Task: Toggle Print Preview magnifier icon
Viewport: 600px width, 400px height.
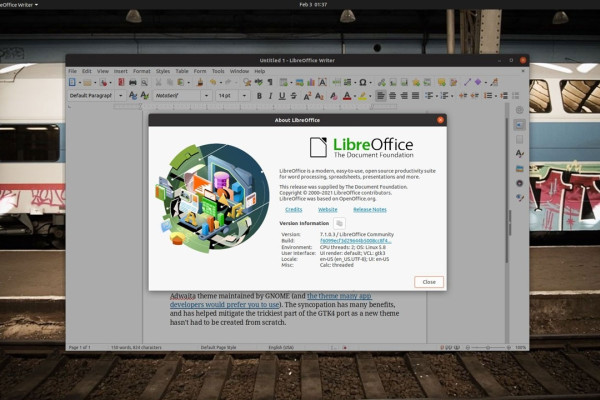Action: pos(144,82)
